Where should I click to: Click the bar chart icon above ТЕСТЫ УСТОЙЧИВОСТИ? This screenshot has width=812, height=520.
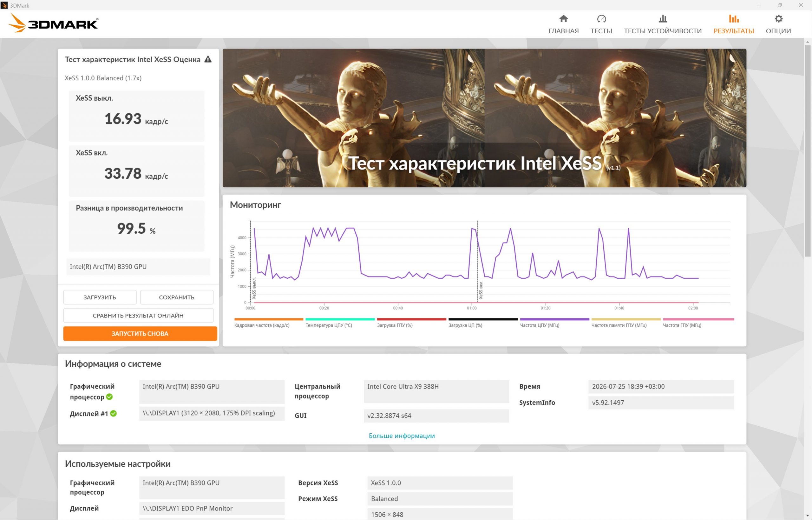pyautogui.click(x=663, y=18)
